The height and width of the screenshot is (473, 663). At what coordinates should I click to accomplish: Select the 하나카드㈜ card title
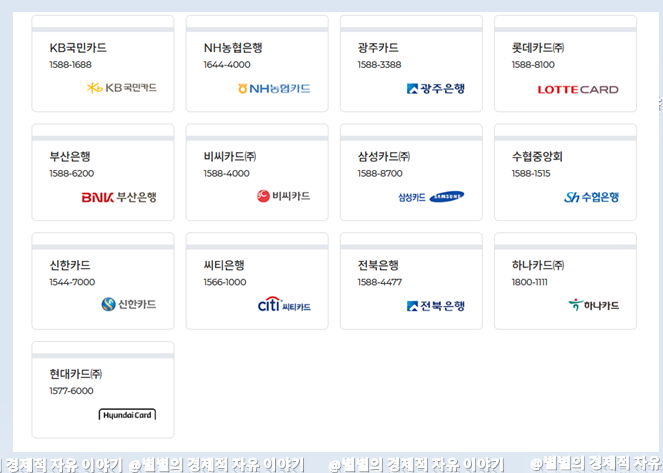point(538,265)
